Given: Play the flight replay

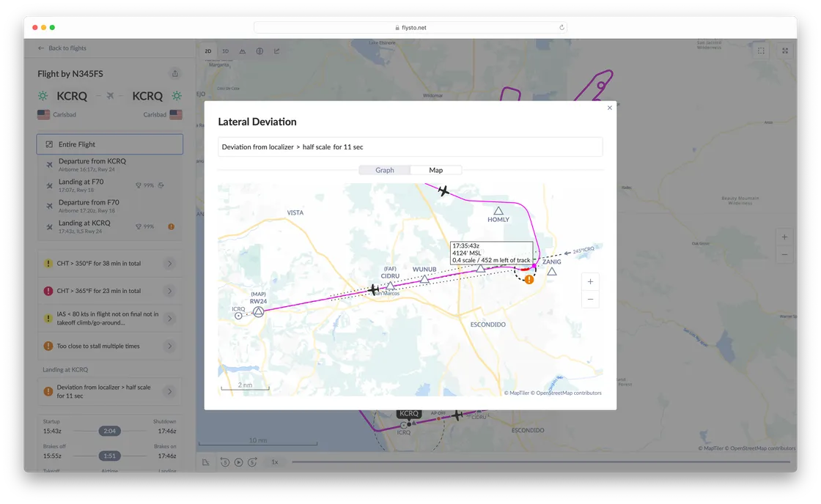Looking at the screenshot, I should (239, 462).
